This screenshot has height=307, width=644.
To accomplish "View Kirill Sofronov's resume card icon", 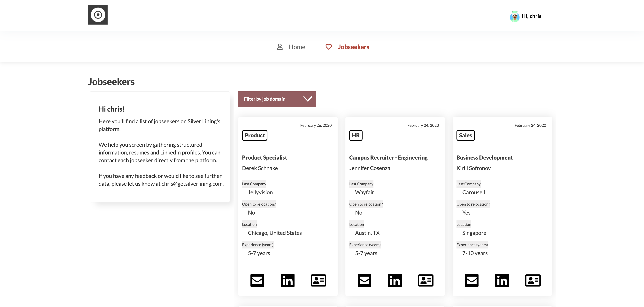I will pos(533,280).
